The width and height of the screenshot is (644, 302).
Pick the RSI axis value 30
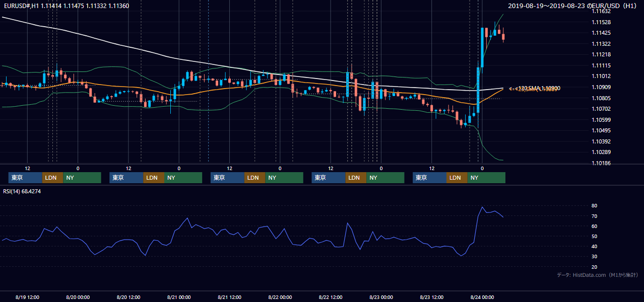pos(595,256)
